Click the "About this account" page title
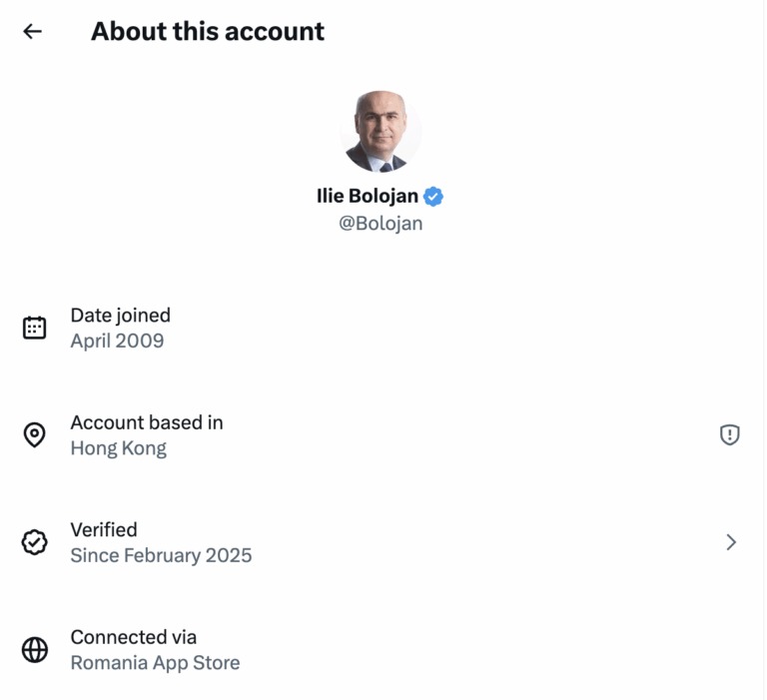Screen dimensions: 767x700 208,31
